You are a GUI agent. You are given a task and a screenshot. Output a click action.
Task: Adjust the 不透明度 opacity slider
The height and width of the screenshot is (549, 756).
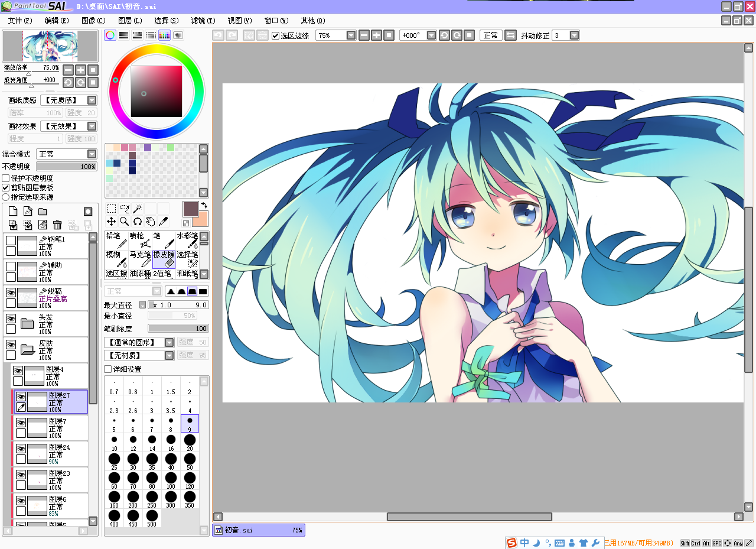pos(67,167)
